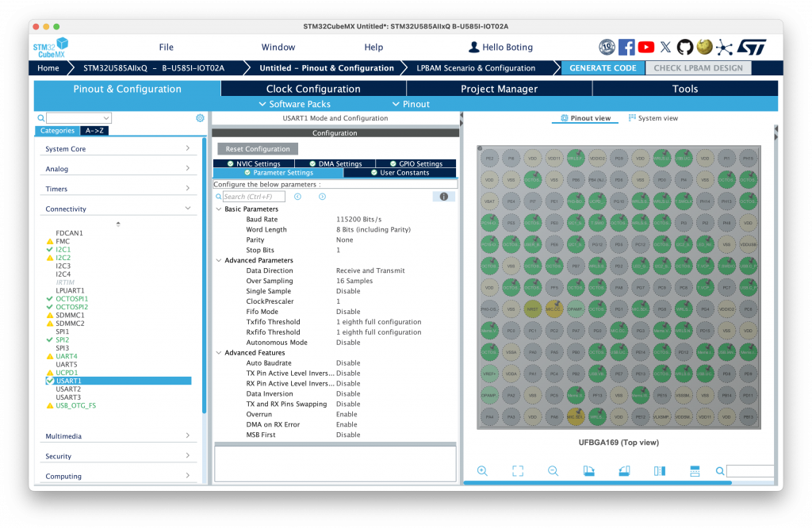
Task: Click the globe community icon in header
Action: pyautogui.click(x=704, y=47)
